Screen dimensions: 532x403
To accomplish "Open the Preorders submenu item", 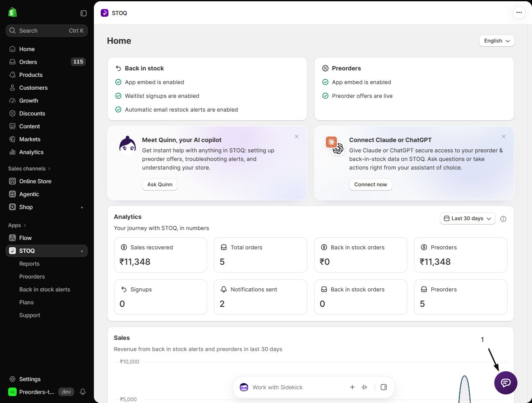I will point(32,276).
